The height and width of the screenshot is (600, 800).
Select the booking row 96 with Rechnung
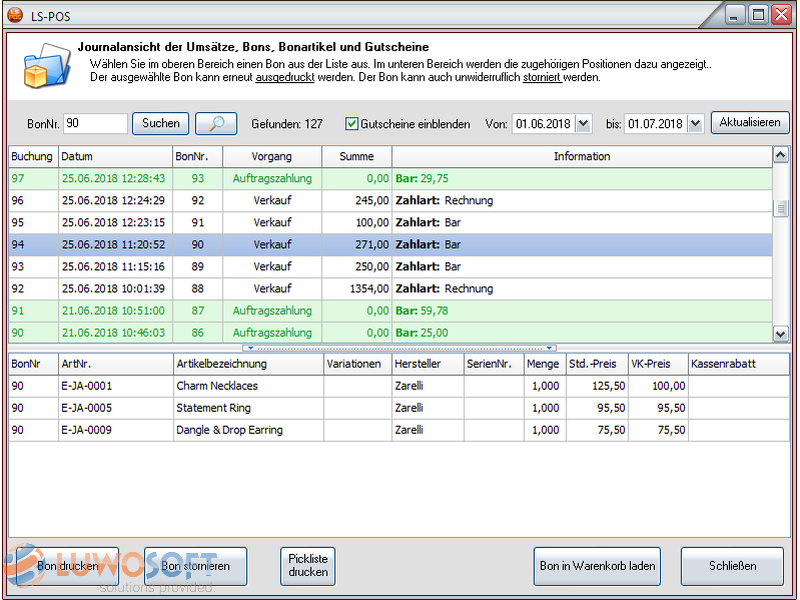coord(390,201)
